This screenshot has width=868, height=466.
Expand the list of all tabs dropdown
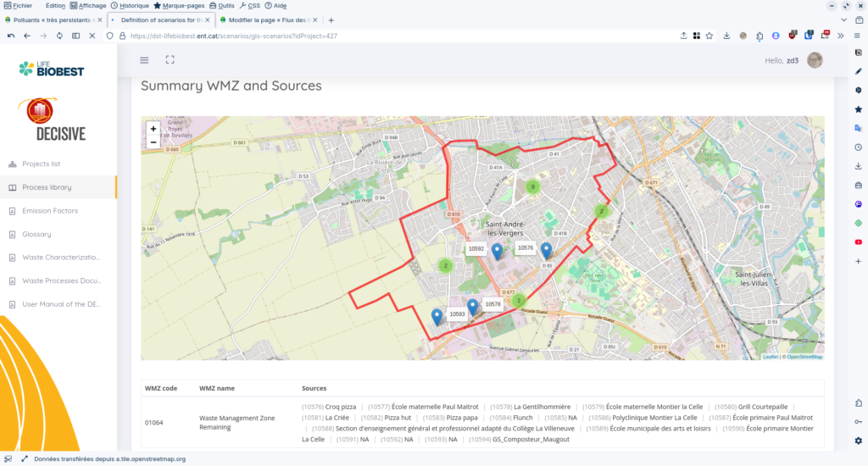(x=843, y=19)
